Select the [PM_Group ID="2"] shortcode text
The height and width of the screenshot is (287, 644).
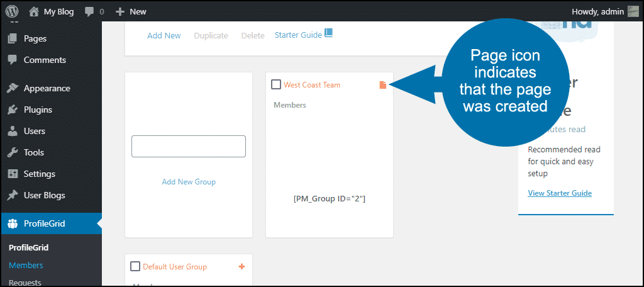[330, 199]
